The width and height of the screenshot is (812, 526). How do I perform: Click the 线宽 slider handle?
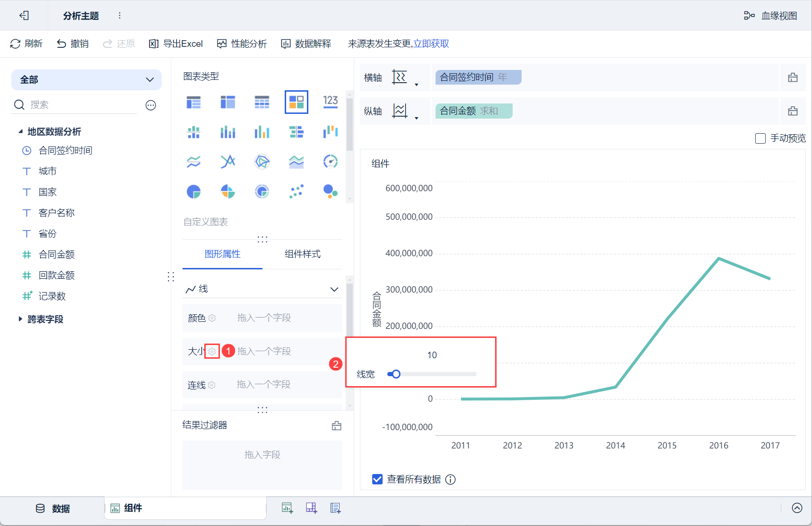pos(396,374)
